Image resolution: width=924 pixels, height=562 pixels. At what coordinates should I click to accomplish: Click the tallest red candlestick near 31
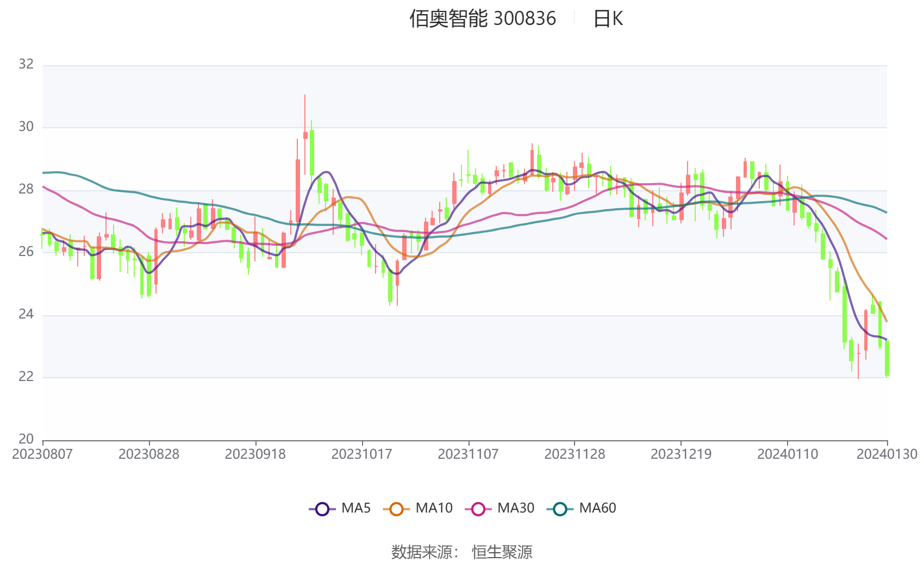(305, 135)
